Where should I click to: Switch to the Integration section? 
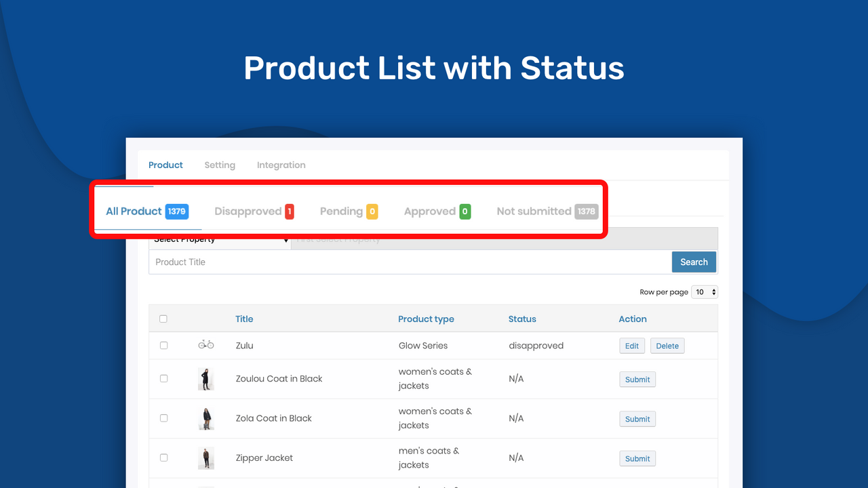tap(281, 165)
